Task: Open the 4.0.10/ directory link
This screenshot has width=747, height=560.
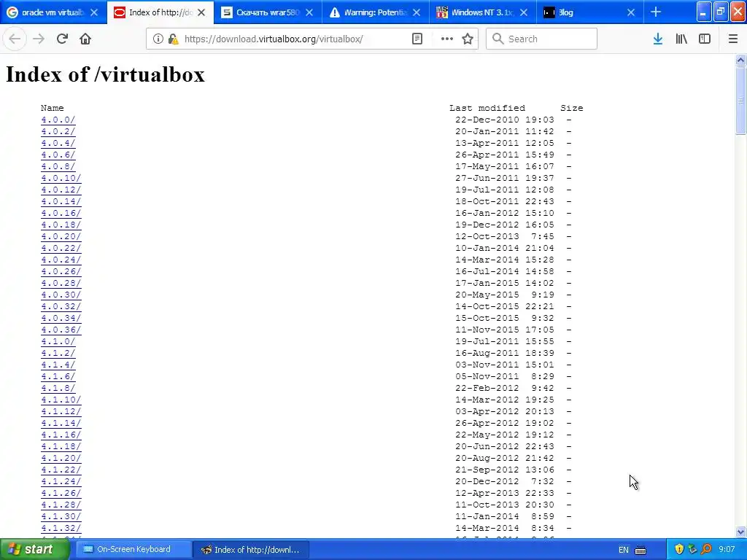Action: [x=61, y=178]
